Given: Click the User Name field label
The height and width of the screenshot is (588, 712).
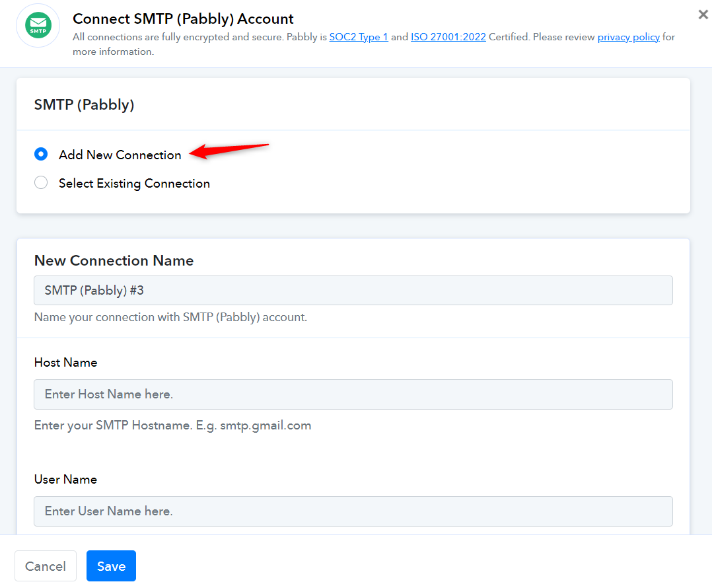Looking at the screenshot, I should pyautogui.click(x=66, y=480).
